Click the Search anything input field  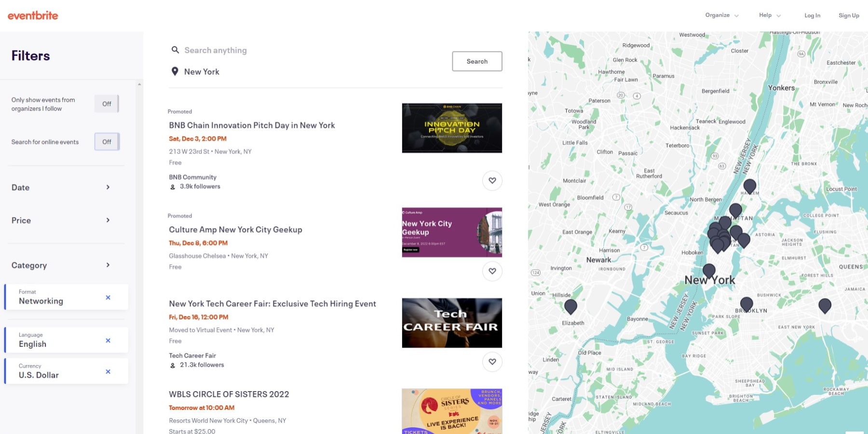point(289,50)
